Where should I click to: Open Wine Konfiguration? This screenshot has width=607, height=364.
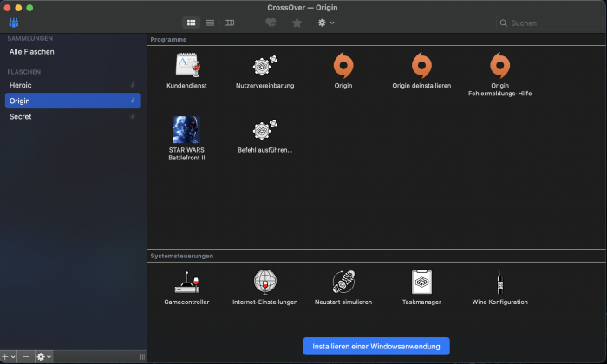[x=499, y=282]
